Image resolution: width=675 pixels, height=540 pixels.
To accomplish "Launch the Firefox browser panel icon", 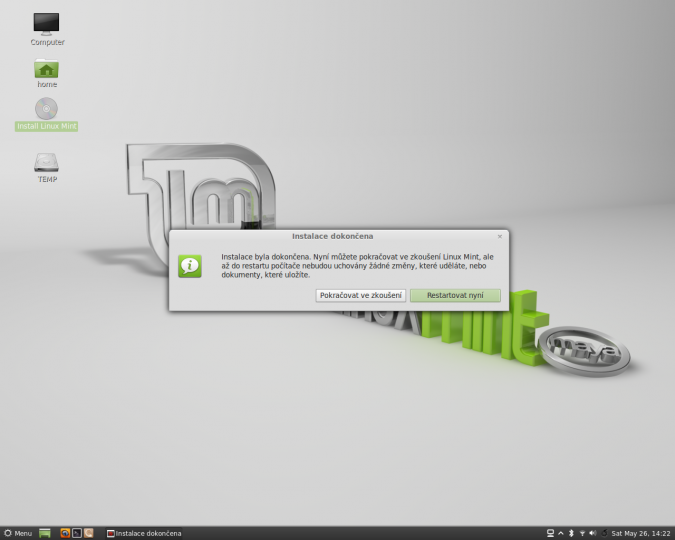I will point(65,533).
